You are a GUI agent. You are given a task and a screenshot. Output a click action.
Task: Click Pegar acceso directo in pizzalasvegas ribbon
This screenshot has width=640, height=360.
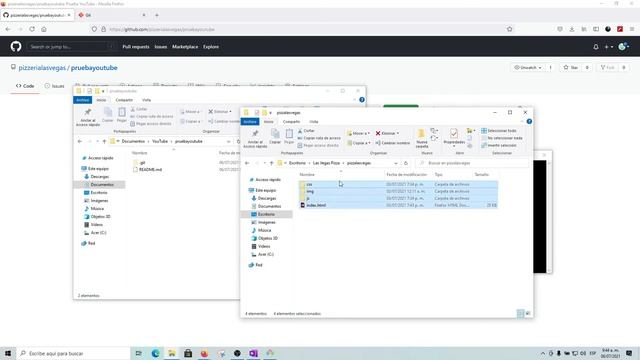(x=318, y=145)
